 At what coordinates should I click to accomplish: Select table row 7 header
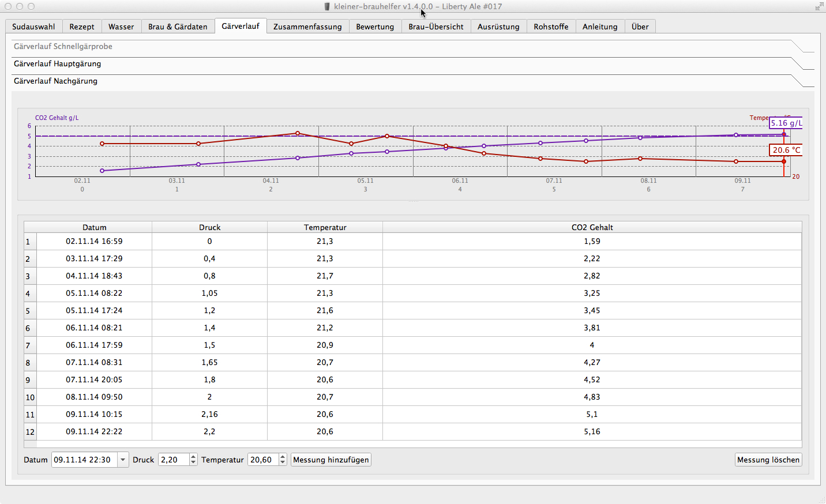[30, 345]
